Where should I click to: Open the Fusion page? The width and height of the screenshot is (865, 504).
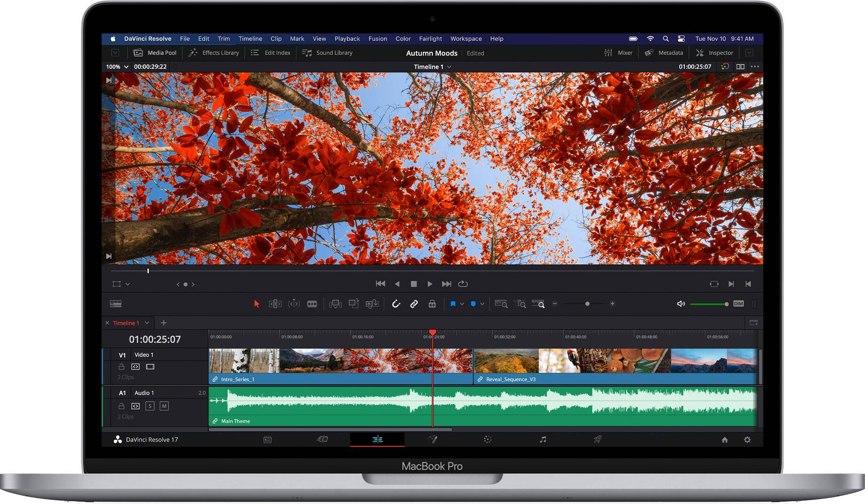point(433,440)
